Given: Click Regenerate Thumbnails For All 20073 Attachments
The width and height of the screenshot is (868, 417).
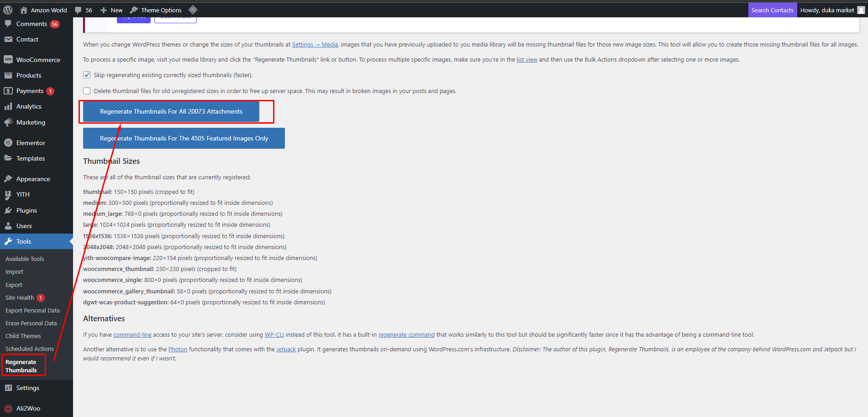Looking at the screenshot, I should tap(171, 111).
